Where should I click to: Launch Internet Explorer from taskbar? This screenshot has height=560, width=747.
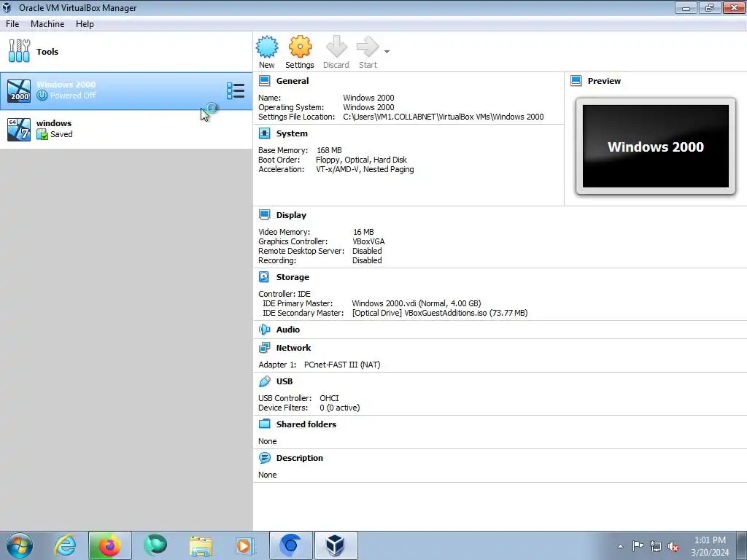point(65,545)
